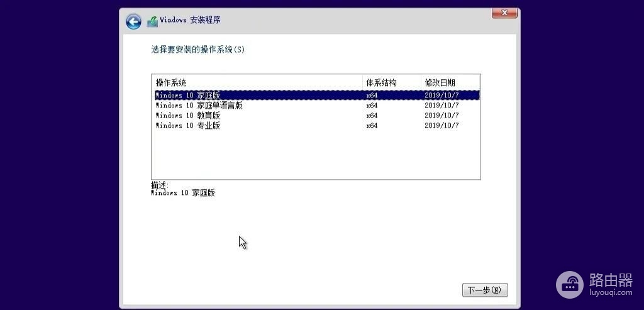Screen dimensions: 644x310
Task: Click the 修改日期 column header
Action: (x=450, y=82)
